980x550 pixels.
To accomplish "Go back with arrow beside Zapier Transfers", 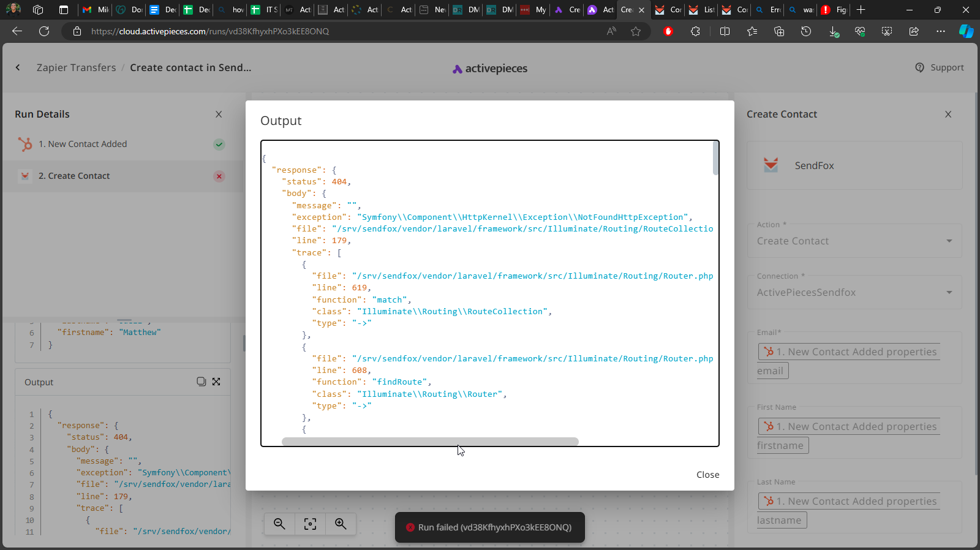I will point(18,67).
